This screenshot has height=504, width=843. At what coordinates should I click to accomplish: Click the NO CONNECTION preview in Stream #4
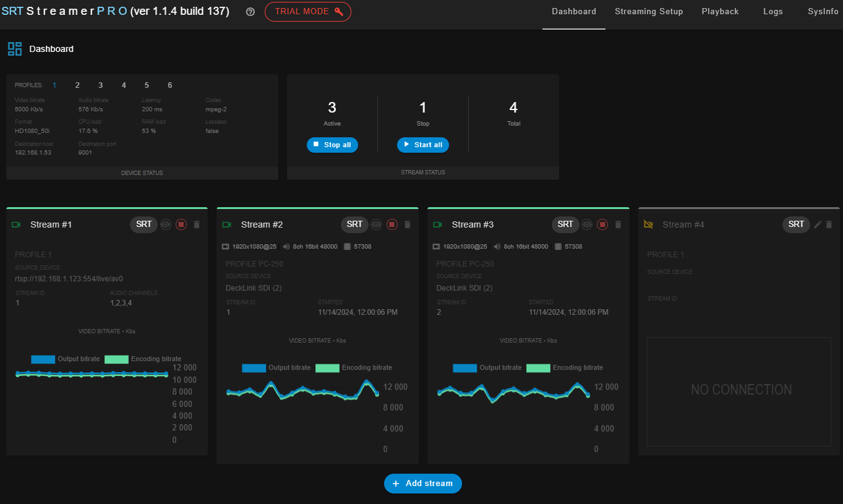point(739,391)
